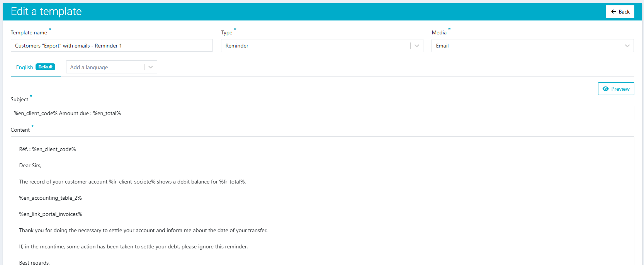Expand the Media chevron arrow
Screen dimensions: 644x265
click(627, 46)
